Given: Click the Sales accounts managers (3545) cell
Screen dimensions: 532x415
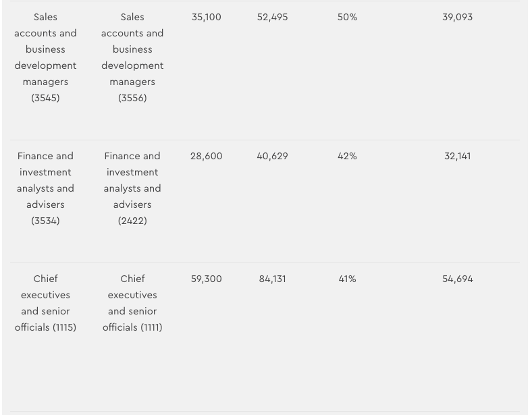Looking at the screenshot, I should click(x=45, y=57).
